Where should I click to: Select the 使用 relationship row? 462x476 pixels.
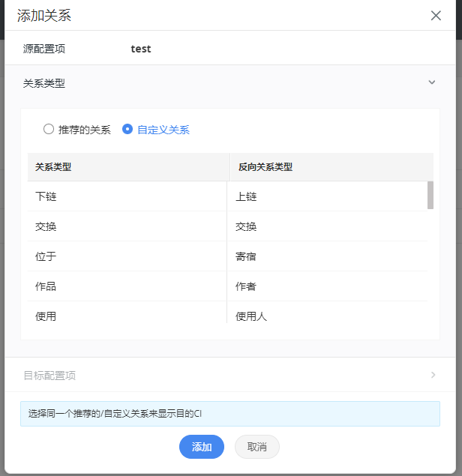coord(227,313)
